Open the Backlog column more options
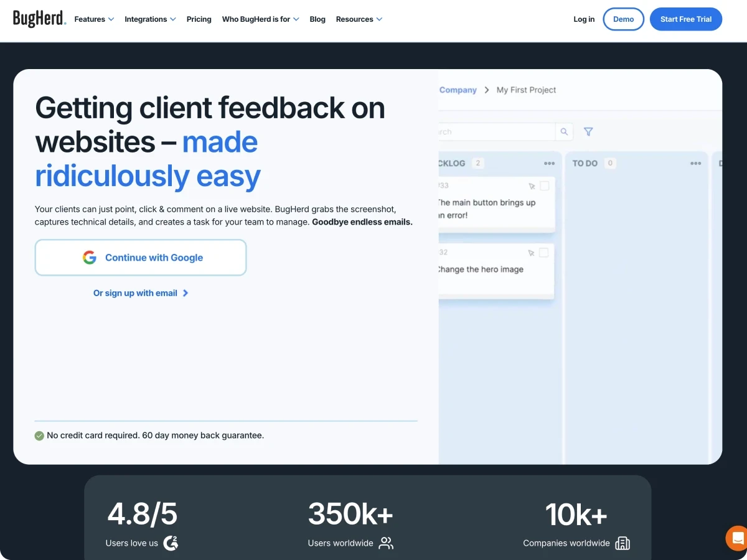The image size is (747, 560). [549, 164]
